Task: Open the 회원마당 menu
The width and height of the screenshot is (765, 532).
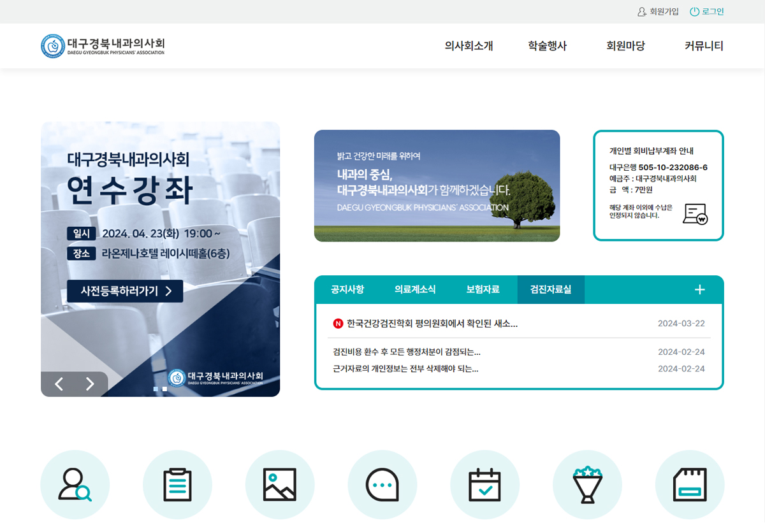Action: pyautogui.click(x=625, y=46)
